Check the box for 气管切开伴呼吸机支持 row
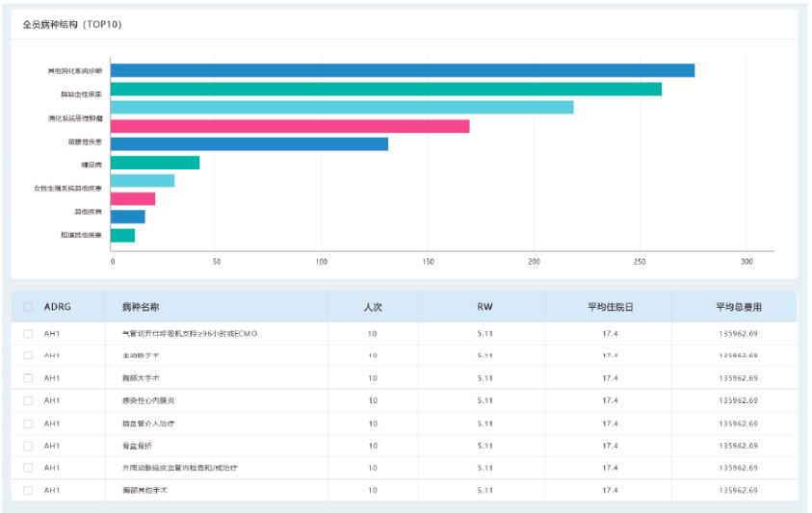Screen dimensions: 812x513 [x=28, y=334]
